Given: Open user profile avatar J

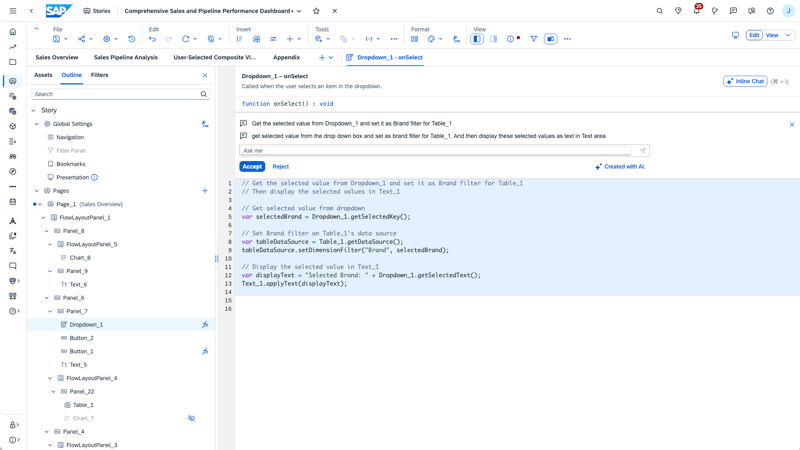Looking at the screenshot, I should pos(788,11).
